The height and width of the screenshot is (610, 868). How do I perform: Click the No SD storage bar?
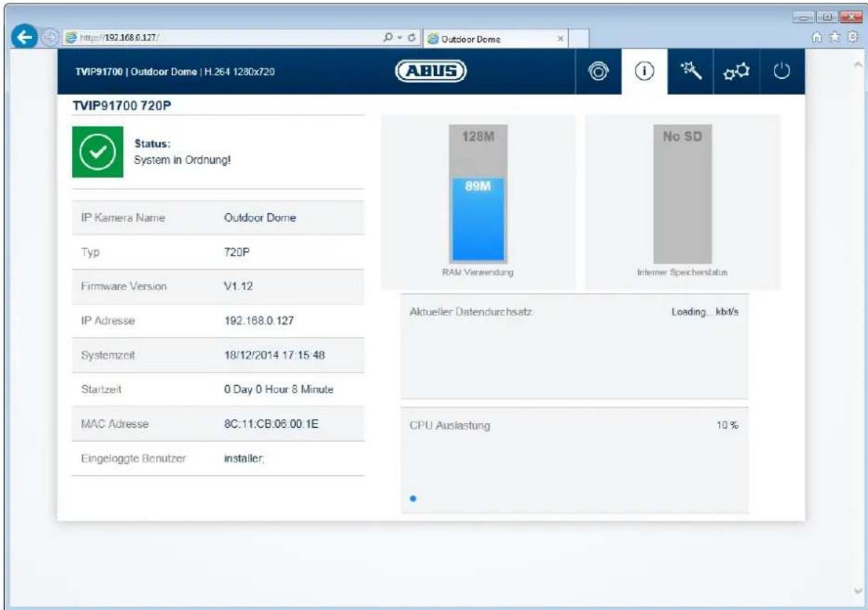[x=683, y=194]
